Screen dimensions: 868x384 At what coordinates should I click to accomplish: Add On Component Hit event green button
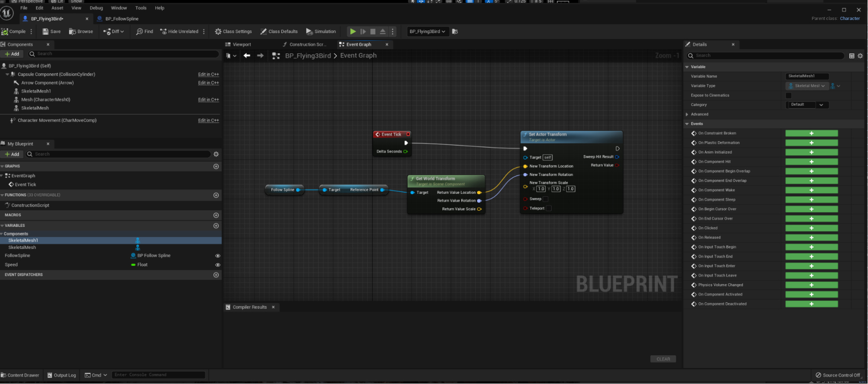(811, 162)
